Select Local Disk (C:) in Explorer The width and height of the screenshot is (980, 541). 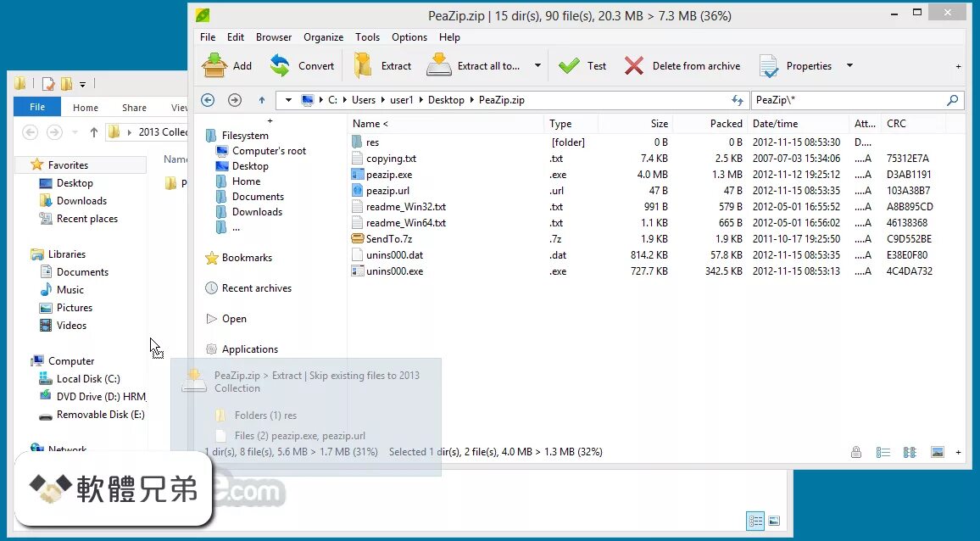click(87, 379)
